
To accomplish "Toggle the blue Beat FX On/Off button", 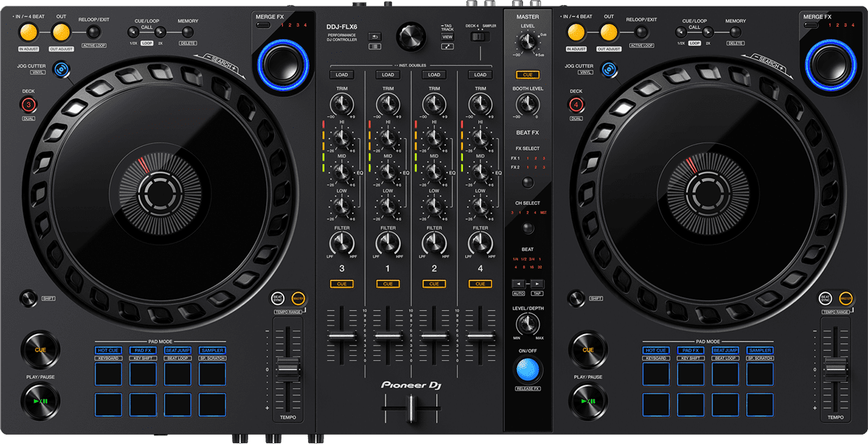I will point(528,369).
